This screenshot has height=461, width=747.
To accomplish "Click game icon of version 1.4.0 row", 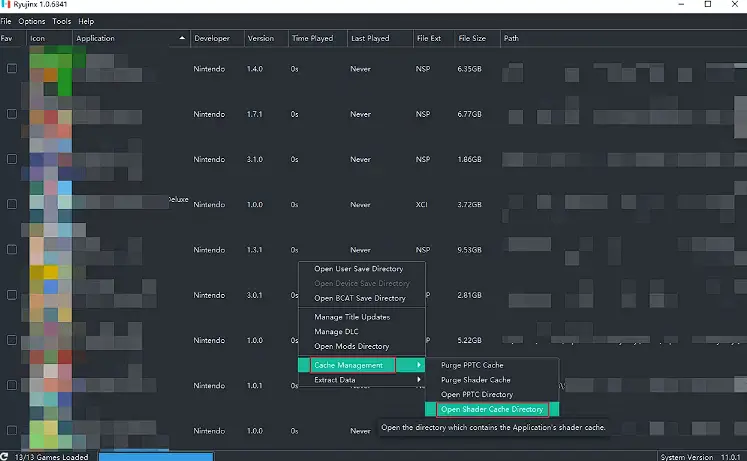I will point(50,69).
